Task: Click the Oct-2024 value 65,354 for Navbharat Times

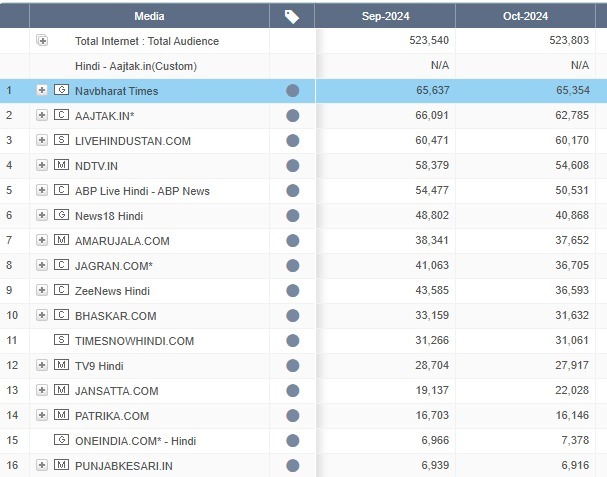Action: (x=573, y=90)
